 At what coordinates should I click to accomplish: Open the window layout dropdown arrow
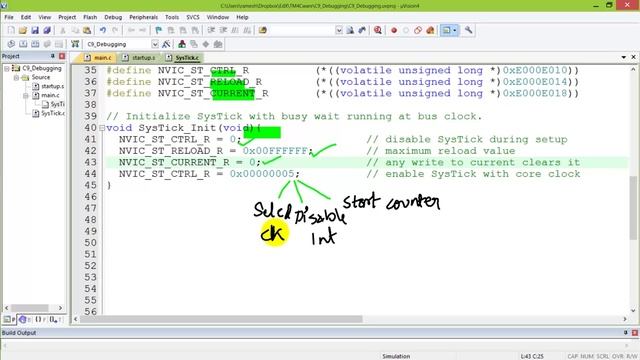coord(455,30)
